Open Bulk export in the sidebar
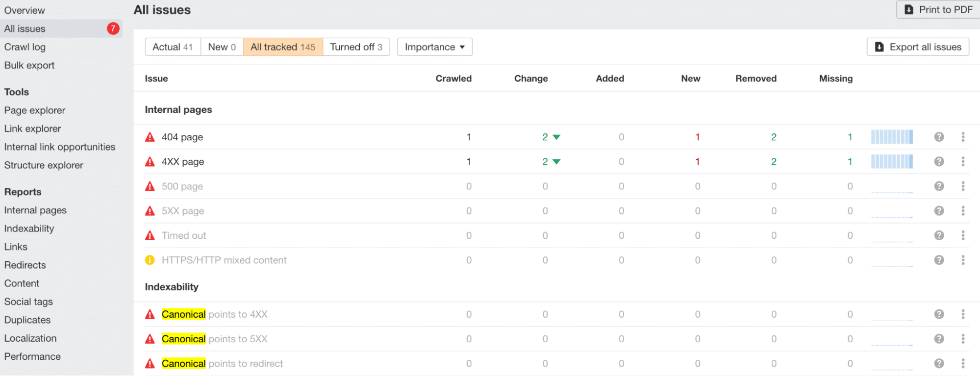The image size is (980, 376). 29,65
